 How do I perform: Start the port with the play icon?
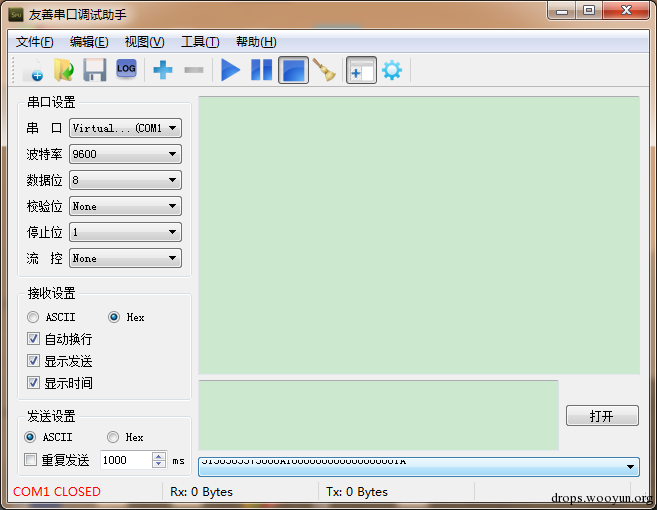tap(230, 70)
